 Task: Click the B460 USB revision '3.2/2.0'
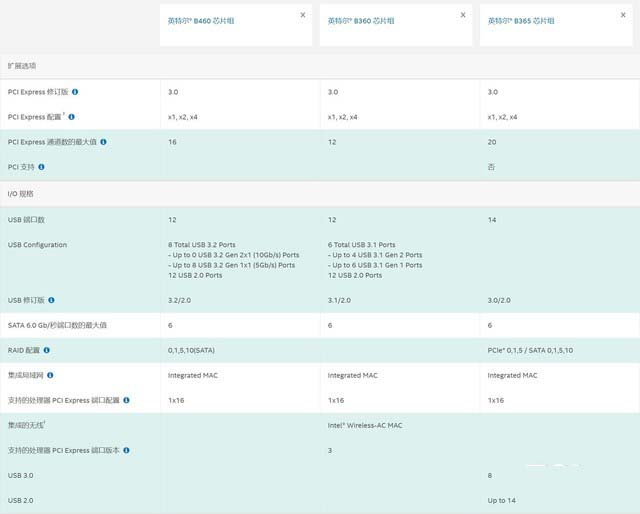(180, 300)
